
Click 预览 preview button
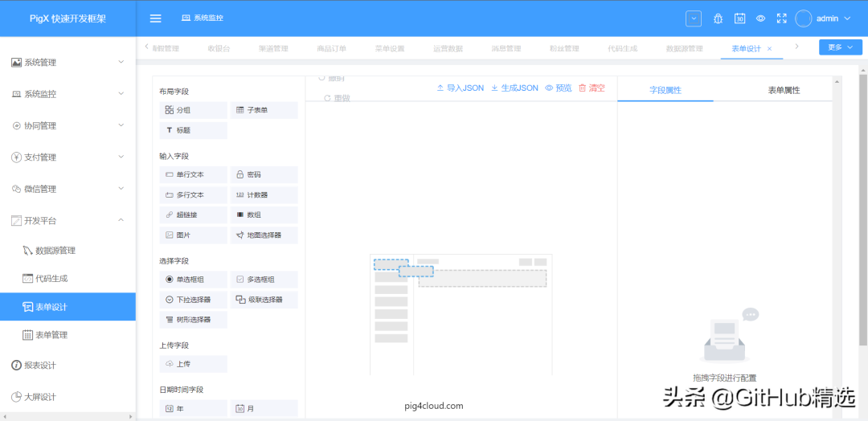point(559,88)
